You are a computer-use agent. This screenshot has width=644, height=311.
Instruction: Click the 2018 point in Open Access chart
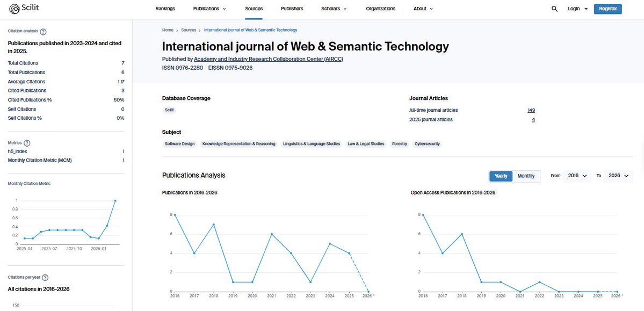tap(461, 234)
